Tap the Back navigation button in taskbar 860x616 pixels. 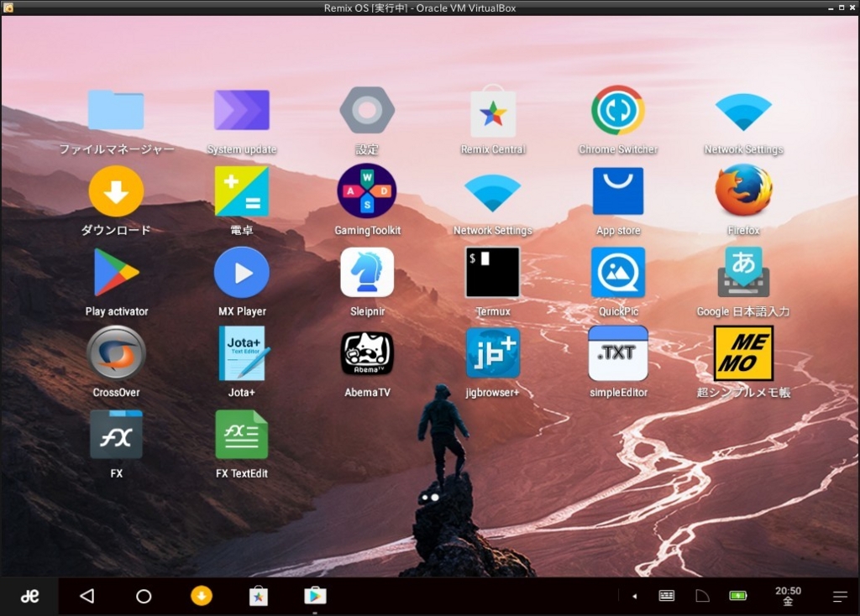pyautogui.click(x=87, y=596)
